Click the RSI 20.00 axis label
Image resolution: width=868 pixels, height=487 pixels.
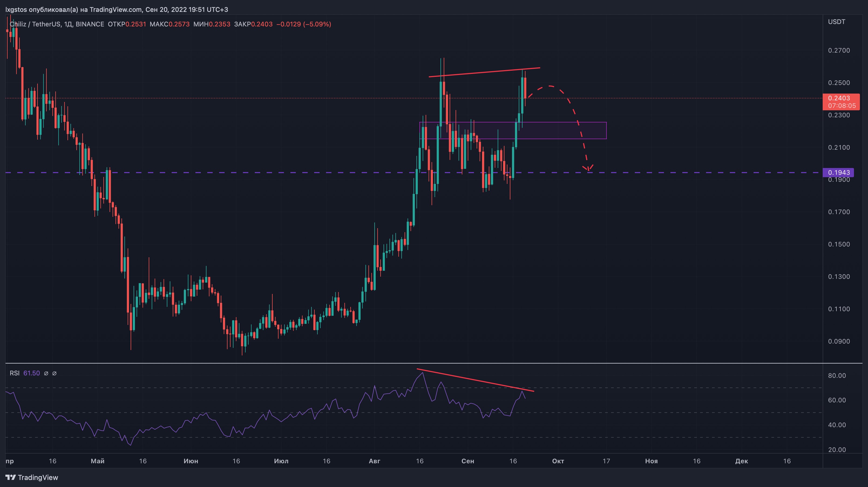[837, 450]
